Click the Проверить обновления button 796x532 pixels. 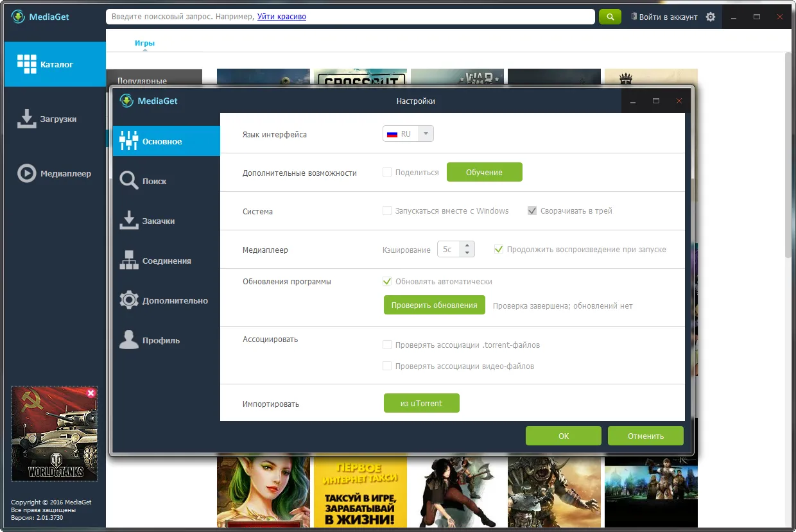click(x=434, y=305)
